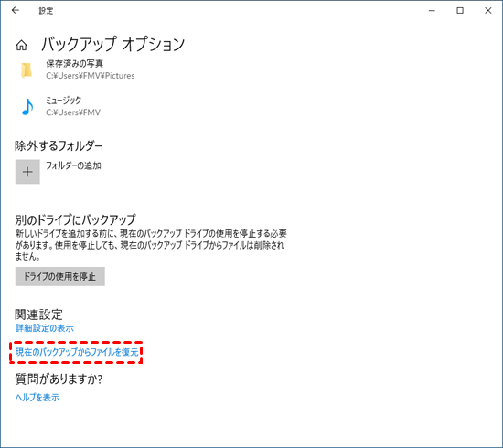This screenshot has width=503, height=448.
Task: Open 現在のバックアップからファイルを復元 link
Action: [x=77, y=352]
